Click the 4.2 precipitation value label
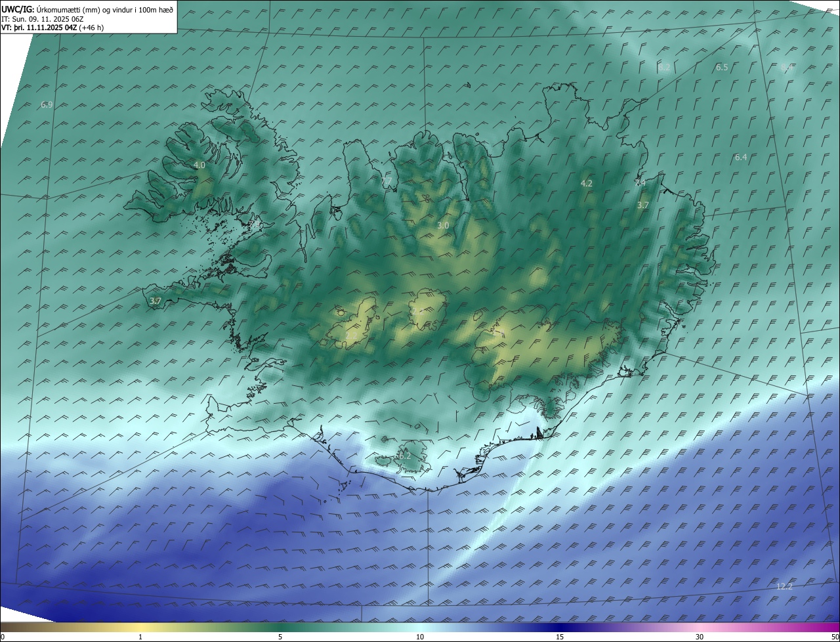 click(587, 183)
